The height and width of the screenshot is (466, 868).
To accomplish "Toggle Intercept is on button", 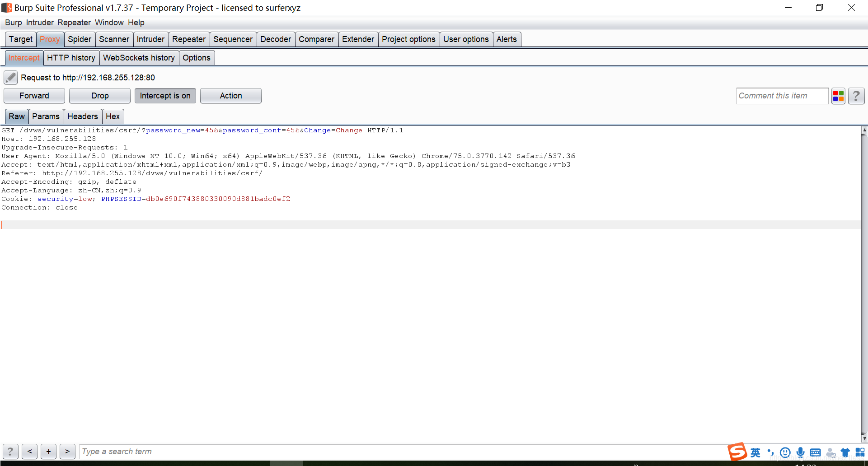I will (165, 96).
